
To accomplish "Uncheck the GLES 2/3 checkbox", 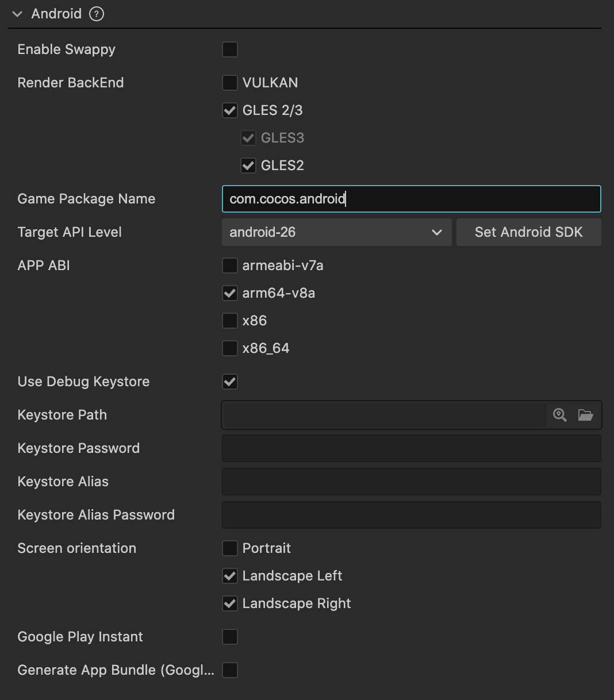I will tap(230, 110).
